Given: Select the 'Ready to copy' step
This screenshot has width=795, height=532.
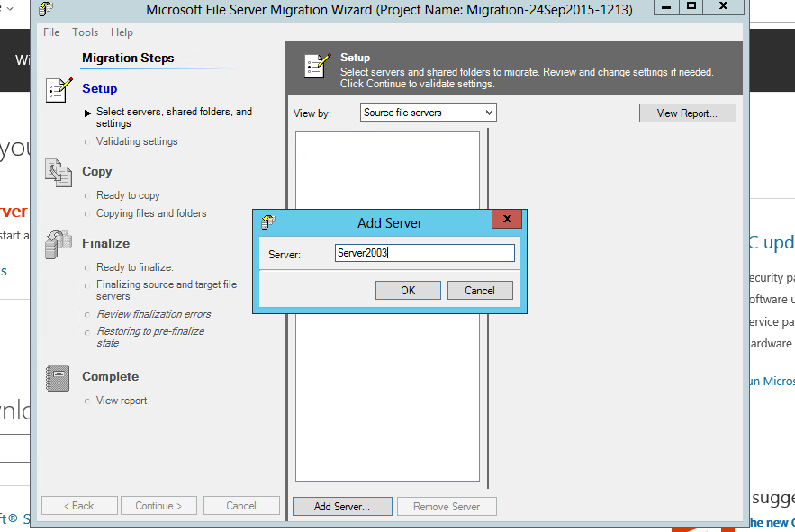Looking at the screenshot, I should [x=128, y=195].
